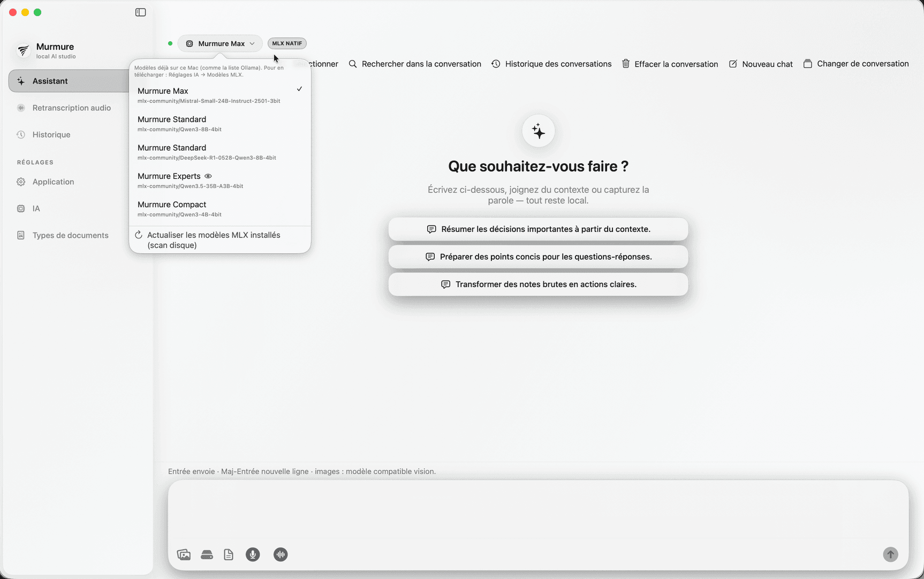Select Murmure Max Mistral-Small-24B model
Screen dimensions: 924x579
220,95
